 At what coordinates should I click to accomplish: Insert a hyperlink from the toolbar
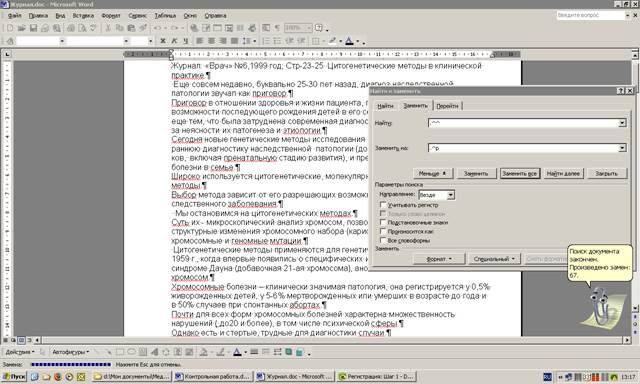(194, 28)
